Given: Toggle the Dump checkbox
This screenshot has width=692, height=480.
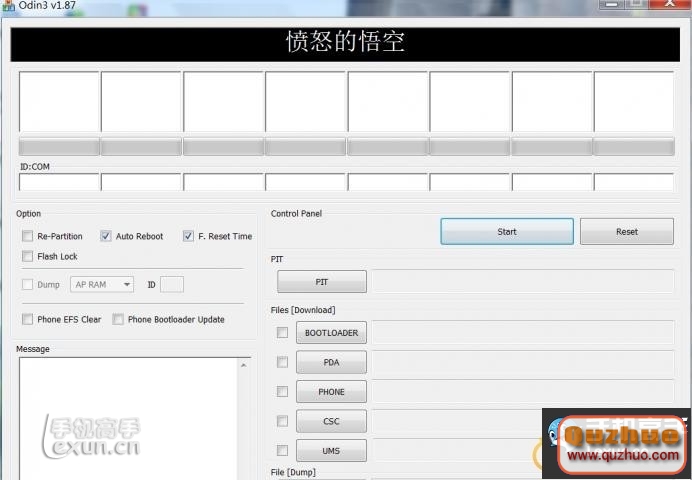Looking at the screenshot, I should point(27,285).
